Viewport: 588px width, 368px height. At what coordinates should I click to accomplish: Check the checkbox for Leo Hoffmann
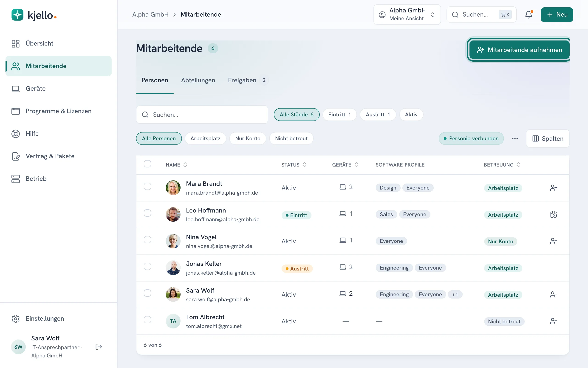point(147,213)
